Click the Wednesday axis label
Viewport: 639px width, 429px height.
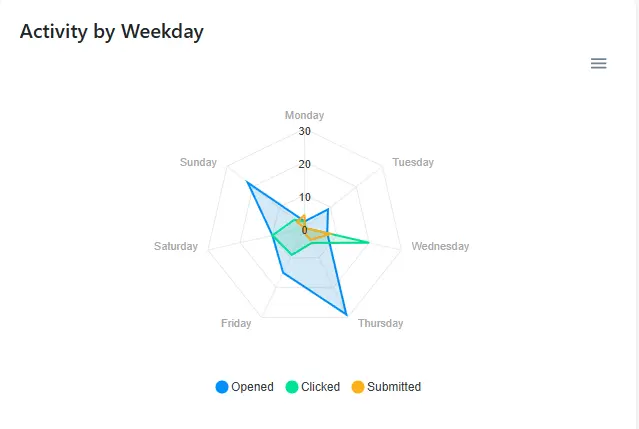tap(440, 246)
